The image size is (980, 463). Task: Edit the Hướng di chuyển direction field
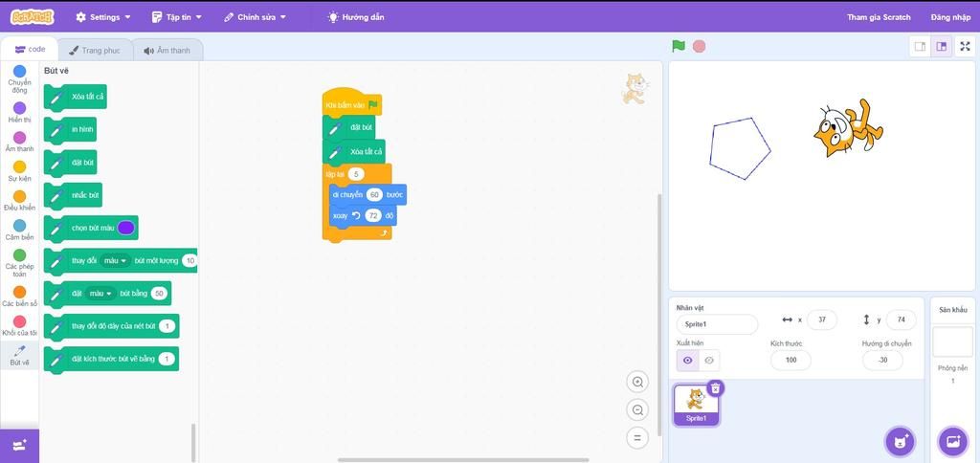click(882, 360)
